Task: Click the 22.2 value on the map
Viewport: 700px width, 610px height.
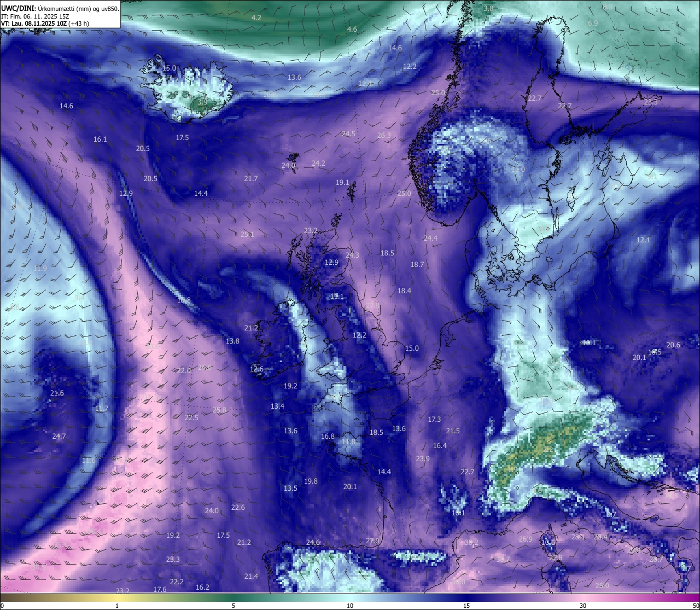Action: coord(177,582)
